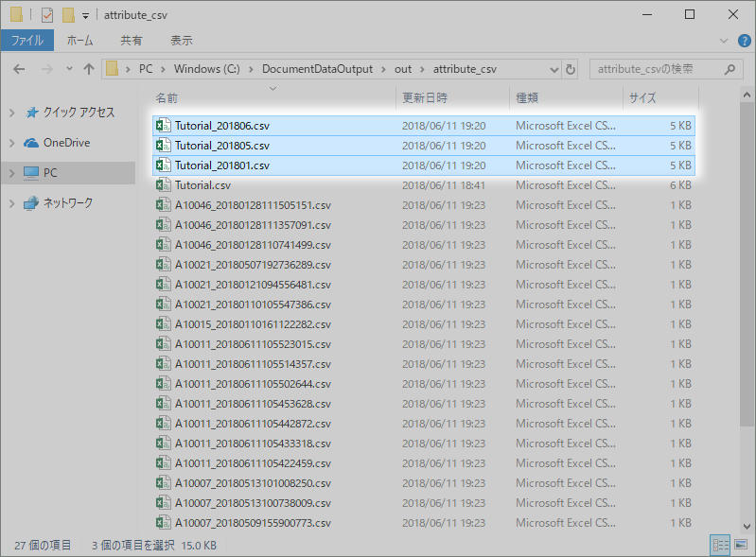
Task: Open the recent locations dropdown arrow
Action: 69,69
